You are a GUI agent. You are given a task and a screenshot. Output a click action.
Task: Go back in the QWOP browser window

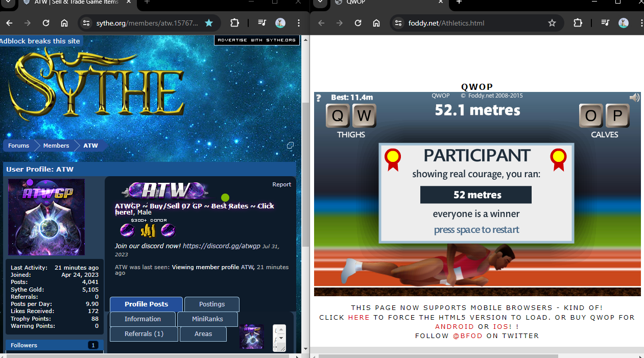point(321,23)
